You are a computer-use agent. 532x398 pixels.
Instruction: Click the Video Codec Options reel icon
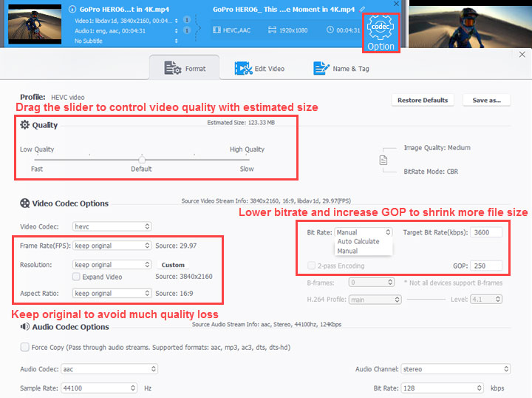24,203
